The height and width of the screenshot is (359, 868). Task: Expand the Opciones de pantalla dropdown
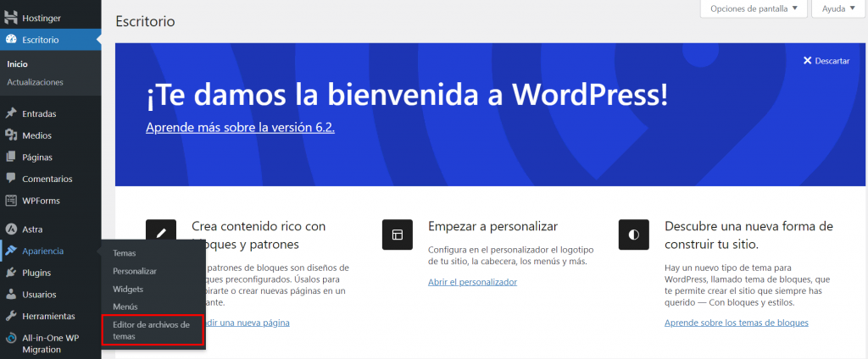tap(753, 9)
